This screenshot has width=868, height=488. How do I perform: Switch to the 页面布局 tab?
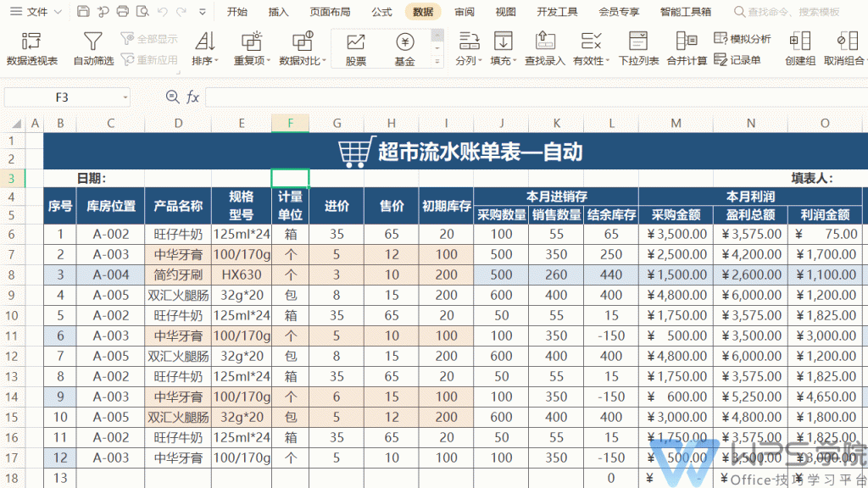(330, 12)
